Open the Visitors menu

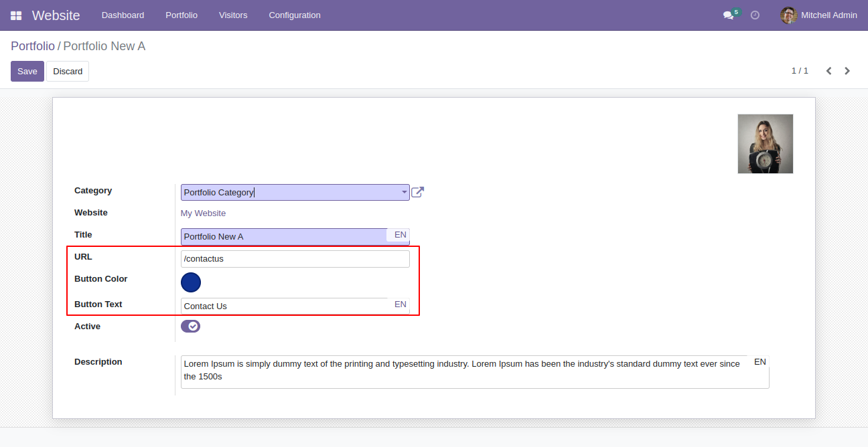233,15
